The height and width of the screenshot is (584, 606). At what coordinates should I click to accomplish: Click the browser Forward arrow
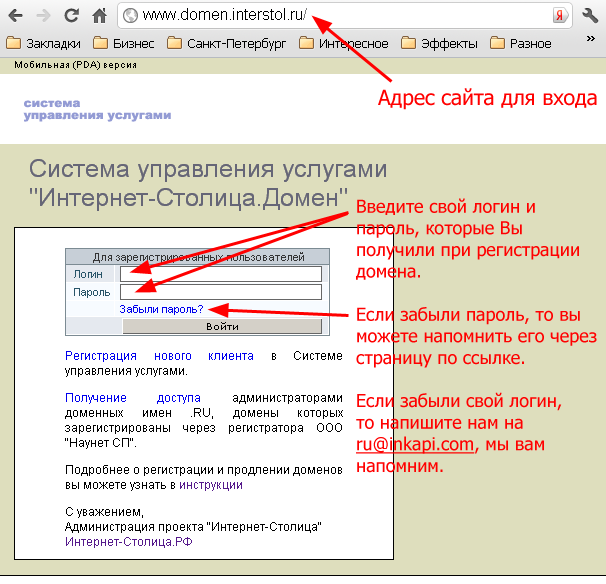click(43, 15)
